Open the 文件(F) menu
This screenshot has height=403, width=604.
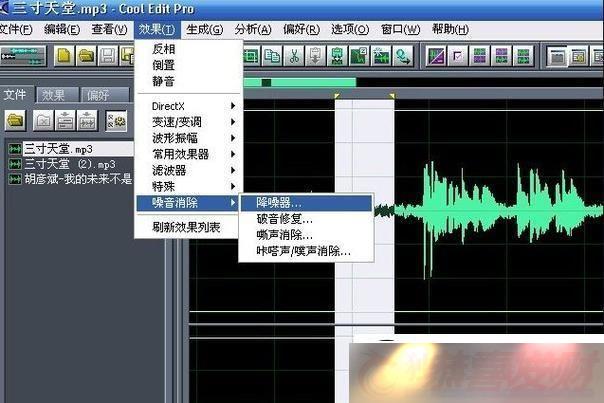(x=16, y=29)
